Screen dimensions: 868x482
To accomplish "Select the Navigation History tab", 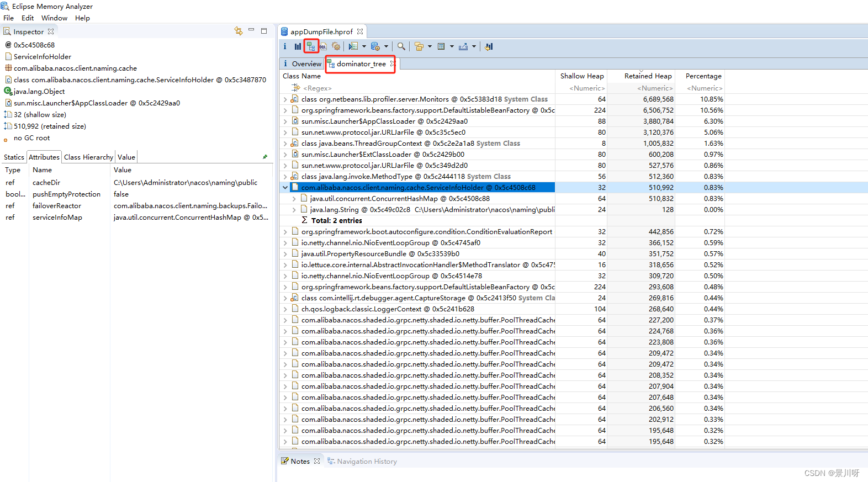I will 362,461.
